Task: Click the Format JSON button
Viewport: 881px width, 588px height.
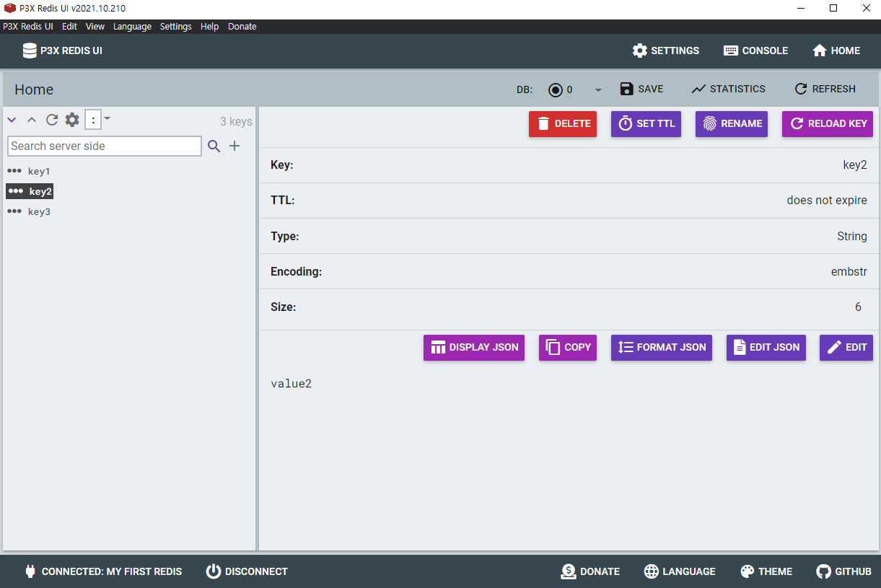Action: click(662, 347)
